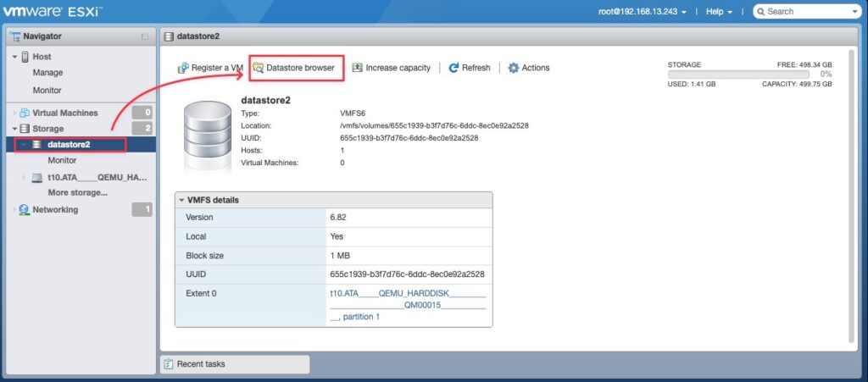Image resolution: width=868 pixels, height=382 pixels.
Task: Click the datastore2 title bar icon
Action: pyautogui.click(x=169, y=36)
